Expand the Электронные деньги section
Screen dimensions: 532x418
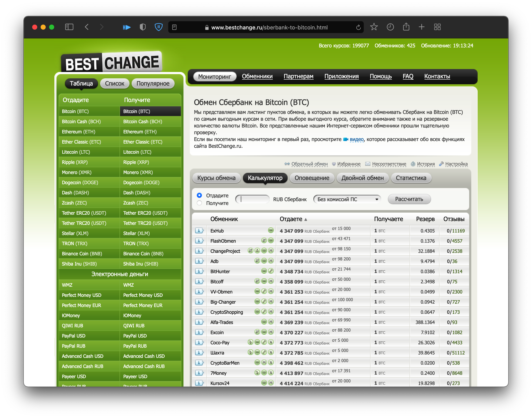click(120, 274)
